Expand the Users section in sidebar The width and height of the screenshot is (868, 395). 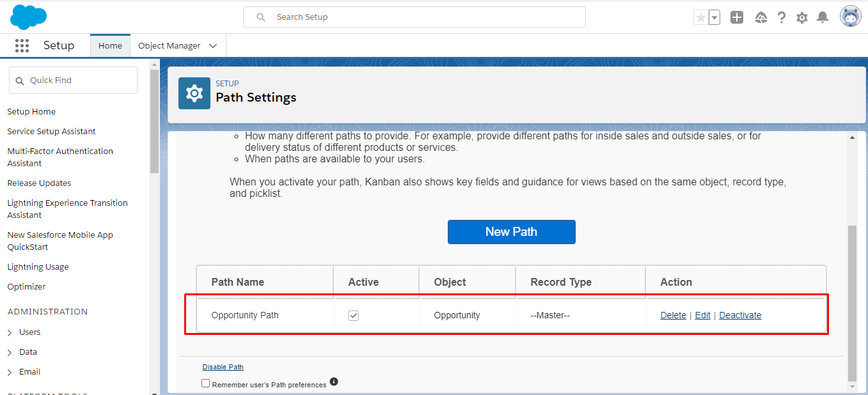tap(10, 333)
